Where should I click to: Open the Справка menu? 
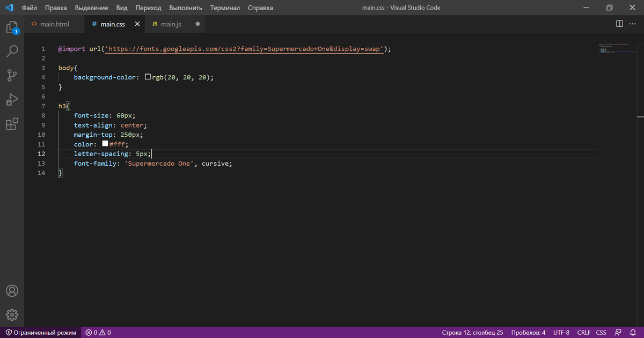(260, 8)
